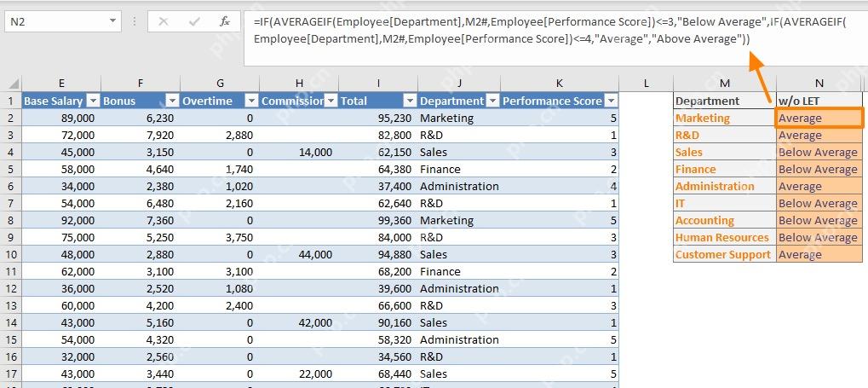
Task: Click the IT cell in column M
Action: [x=725, y=204]
